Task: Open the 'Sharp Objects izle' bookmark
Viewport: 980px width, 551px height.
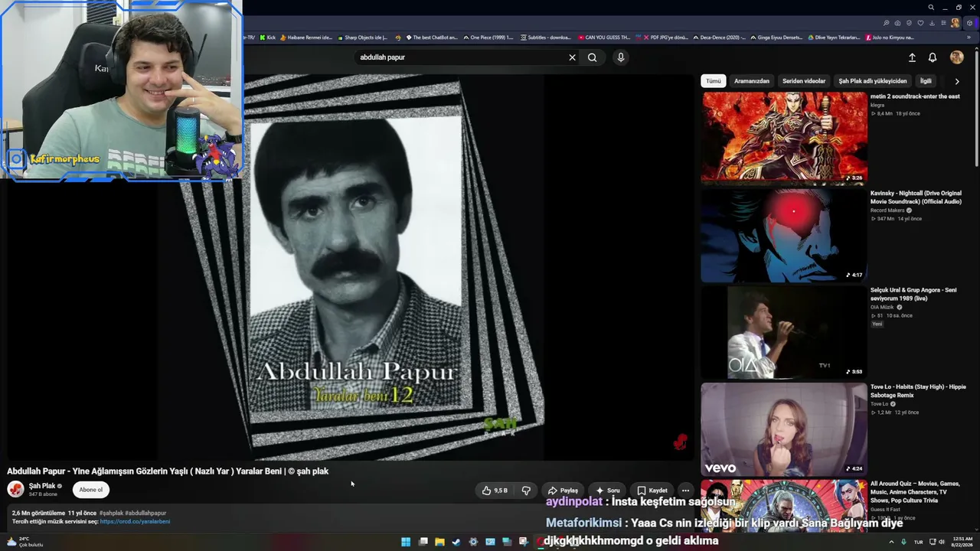Action: coord(362,37)
